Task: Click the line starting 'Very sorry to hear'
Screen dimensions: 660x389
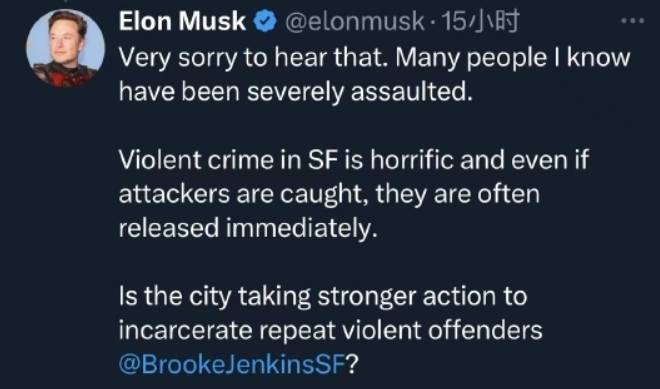Action: click(375, 58)
